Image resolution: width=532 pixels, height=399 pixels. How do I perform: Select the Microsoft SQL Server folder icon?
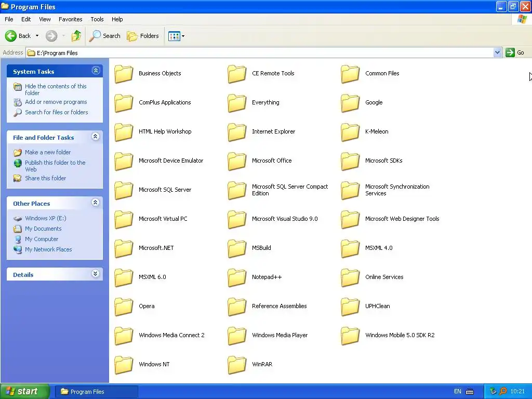pyautogui.click(x=124, y=190)
